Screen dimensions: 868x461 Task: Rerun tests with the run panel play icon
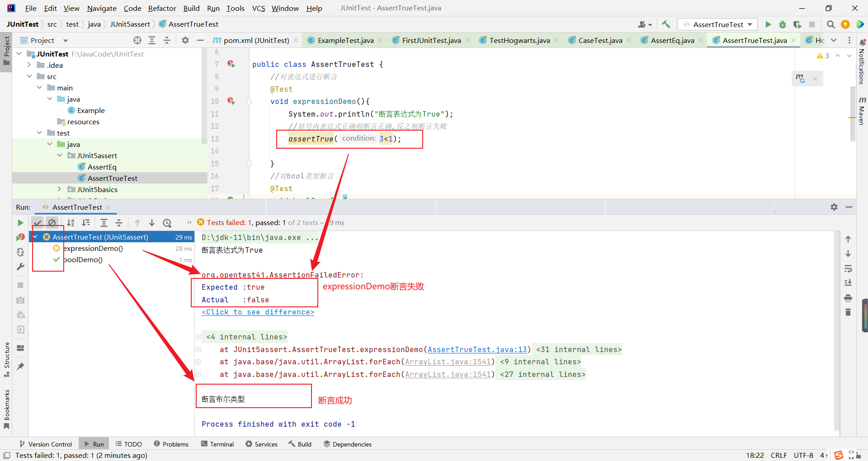(x=20, y=223)
